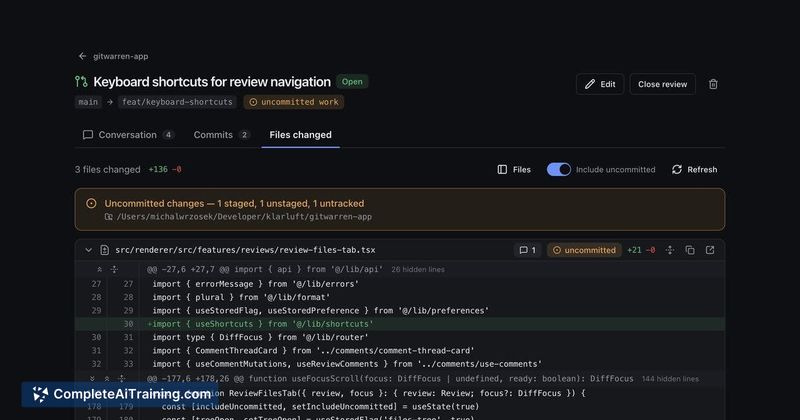Click the Uncommitted changes banner heading text
800x420 pixels.
tap(234, 204)
